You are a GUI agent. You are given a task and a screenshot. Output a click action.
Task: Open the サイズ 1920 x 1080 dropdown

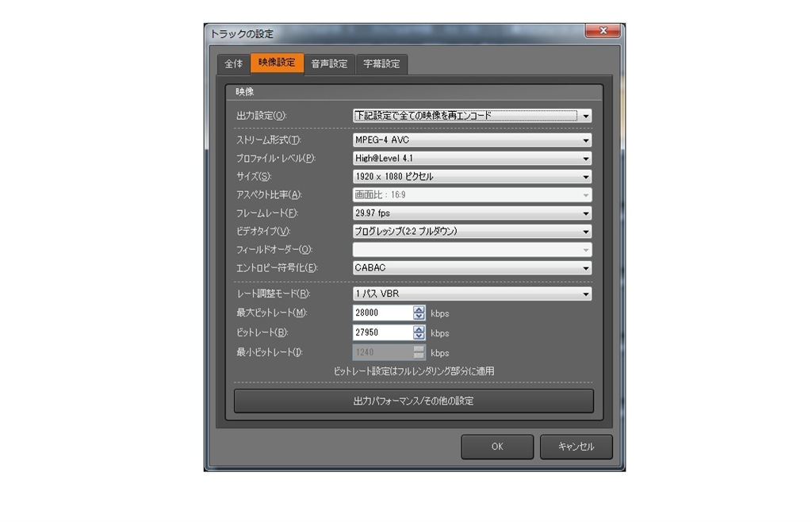tap(472, 177)
